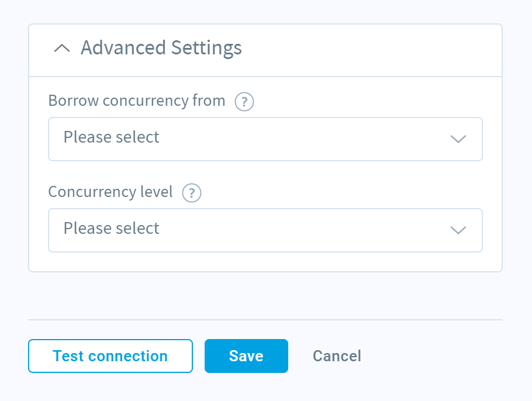Open help for Concurrency level

192,193
